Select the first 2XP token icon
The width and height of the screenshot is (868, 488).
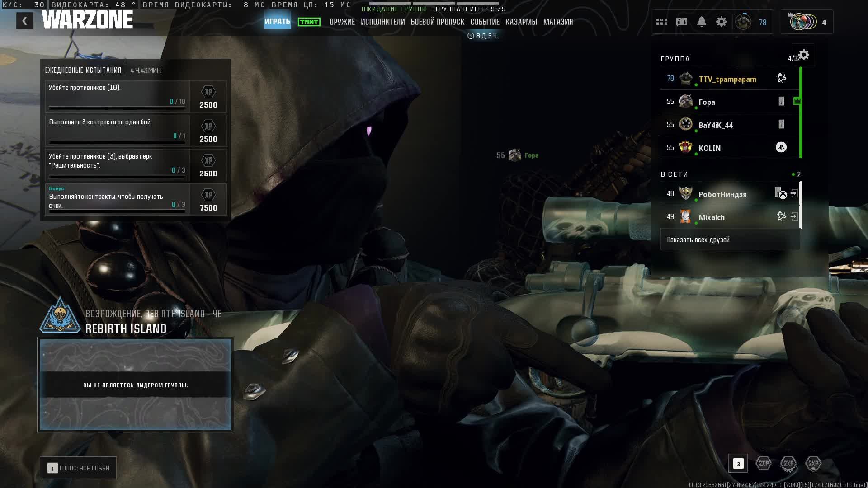tap(764, 464)
